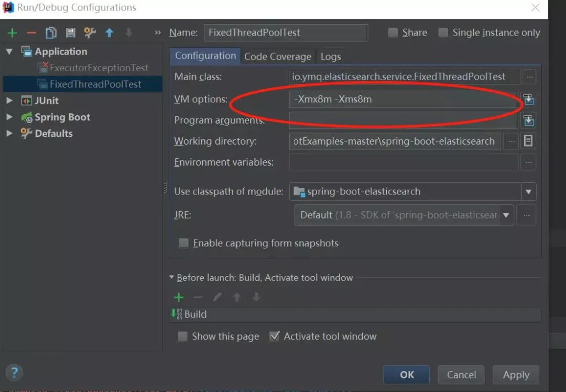Edit environment variables ellipsis button
Viewport: 566px width, 392px height.
[528, 162]
